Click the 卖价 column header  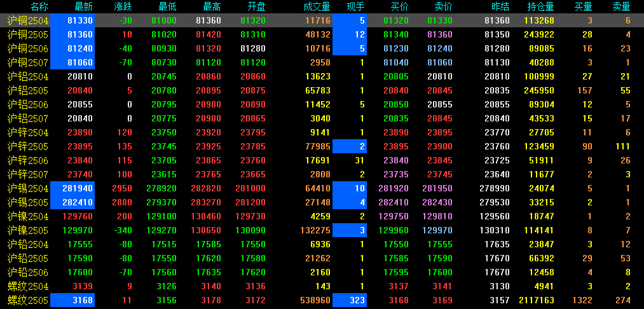click(444, 6)
